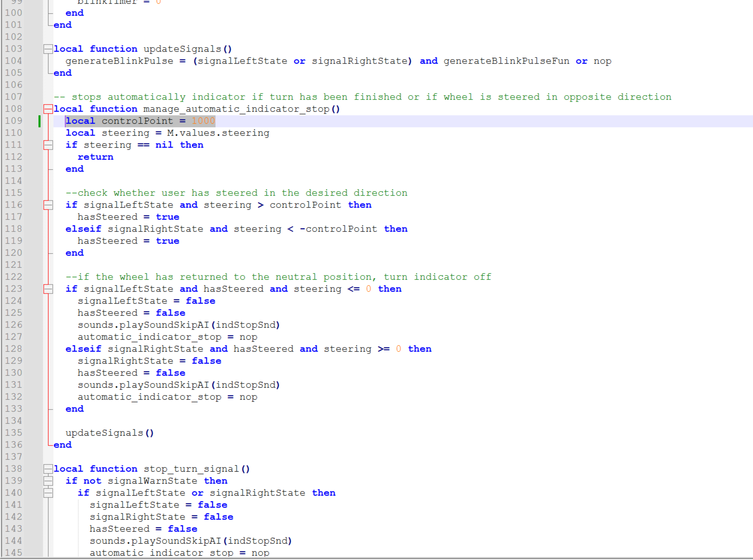Click line number 123 in the gutter
The width and height of the screenshot is (753, 560).
(13, 289)
